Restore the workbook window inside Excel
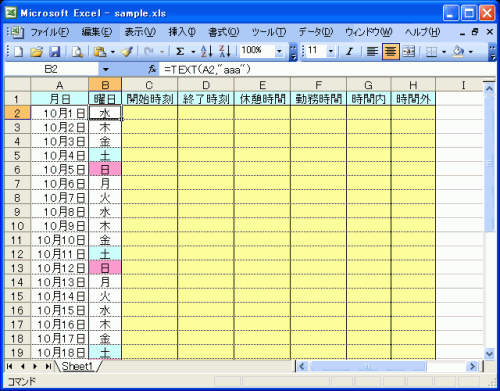Screen dimensions: 500x391 click(x=475, y=32)
